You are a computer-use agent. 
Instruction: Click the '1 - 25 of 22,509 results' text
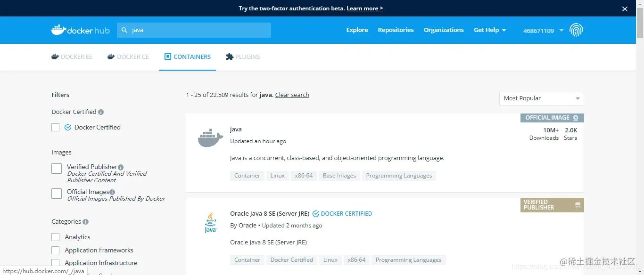tap(222, 95)
